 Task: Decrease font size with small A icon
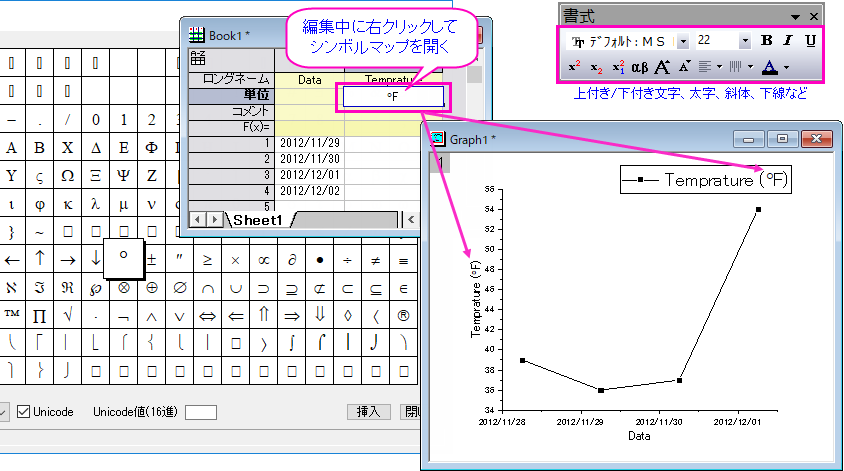(684, 67)
